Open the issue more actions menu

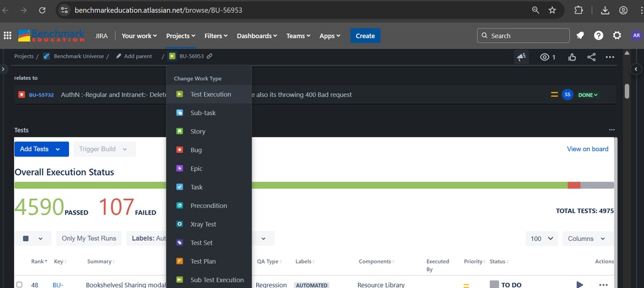click(610, 57)
